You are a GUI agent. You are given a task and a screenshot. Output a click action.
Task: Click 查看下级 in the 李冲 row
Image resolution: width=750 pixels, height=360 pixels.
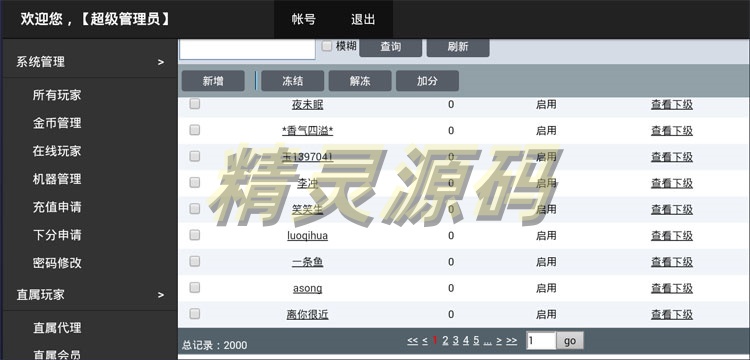672,183
